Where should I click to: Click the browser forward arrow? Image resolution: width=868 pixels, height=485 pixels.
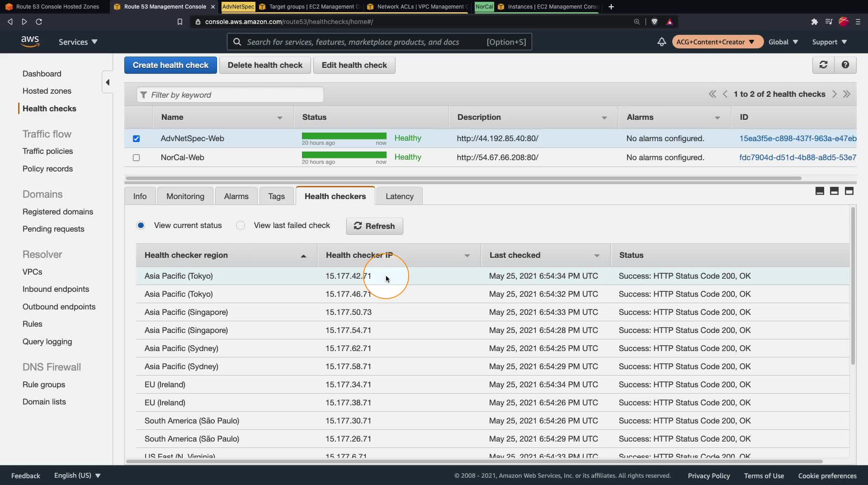coord(24,22)
